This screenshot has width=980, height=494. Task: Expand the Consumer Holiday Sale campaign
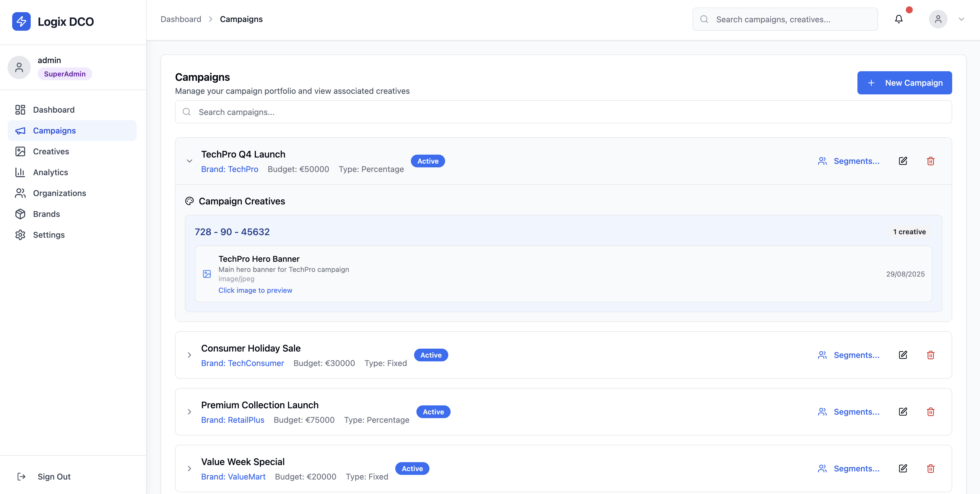189,355
